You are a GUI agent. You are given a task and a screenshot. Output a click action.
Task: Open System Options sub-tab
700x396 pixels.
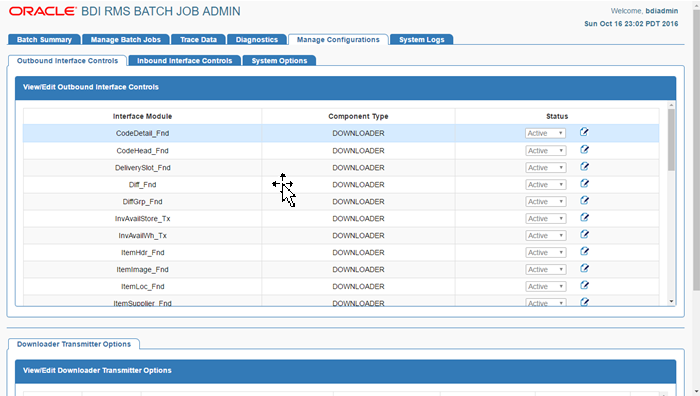tap(279, 61)
